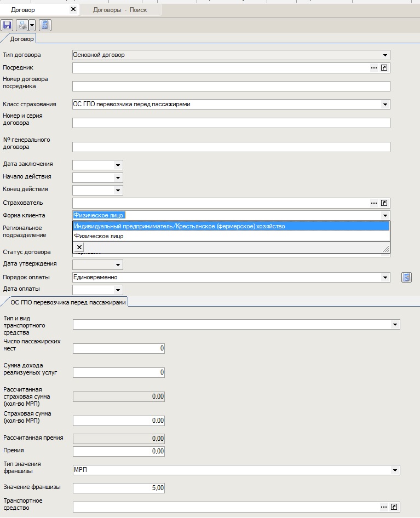The width and height of the screenshot is (420, 518).
Task: Switch to Договоры - Поиск tab
Action: click(x=119, y=10)
